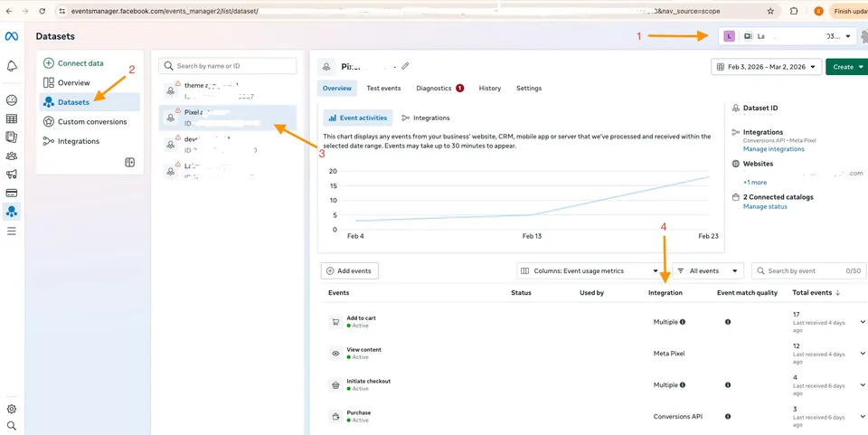
Task: Open the Audiences people icon in sidebar
Action: point(12,156)
